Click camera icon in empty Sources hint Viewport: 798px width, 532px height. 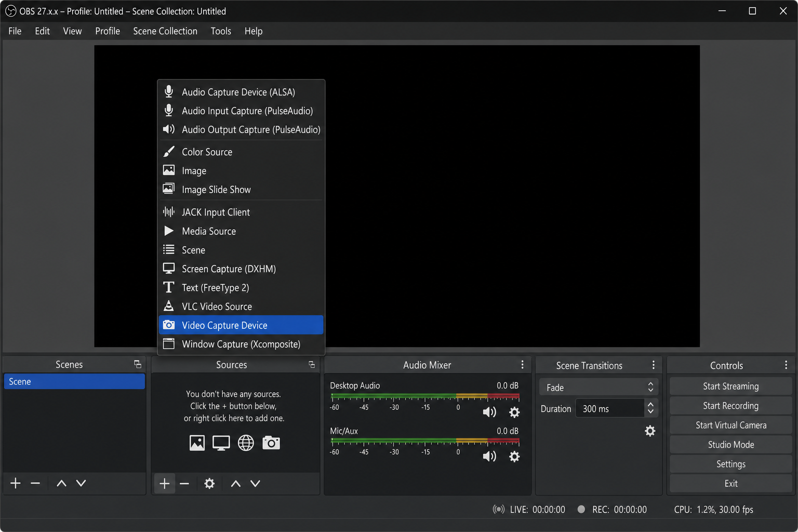(271, 443)
